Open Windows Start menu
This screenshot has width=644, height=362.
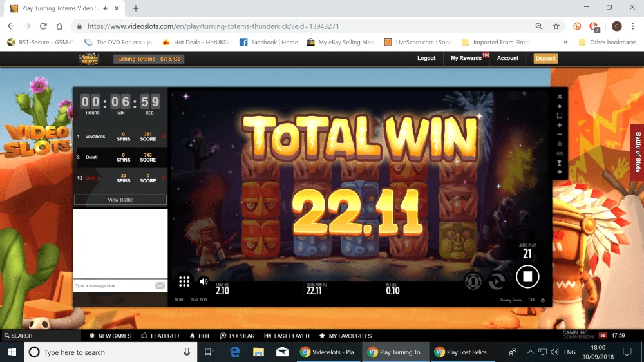point(12,352)
